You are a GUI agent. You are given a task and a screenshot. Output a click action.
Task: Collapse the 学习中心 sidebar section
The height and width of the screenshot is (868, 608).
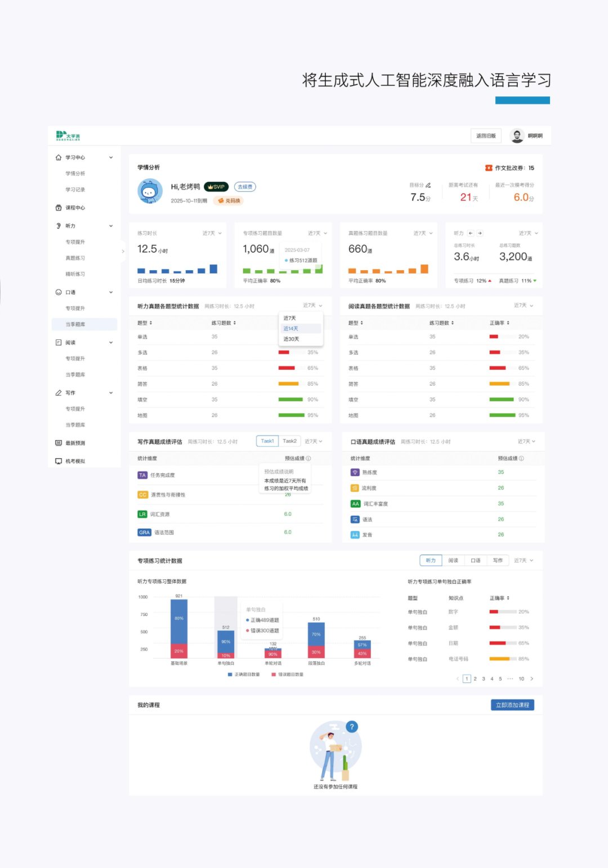111,158
